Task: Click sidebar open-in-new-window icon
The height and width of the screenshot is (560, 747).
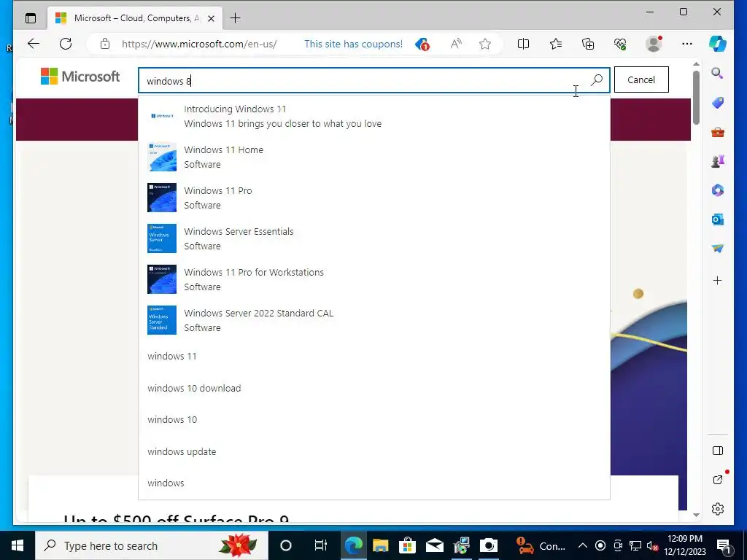Action: tap(718, 480)
